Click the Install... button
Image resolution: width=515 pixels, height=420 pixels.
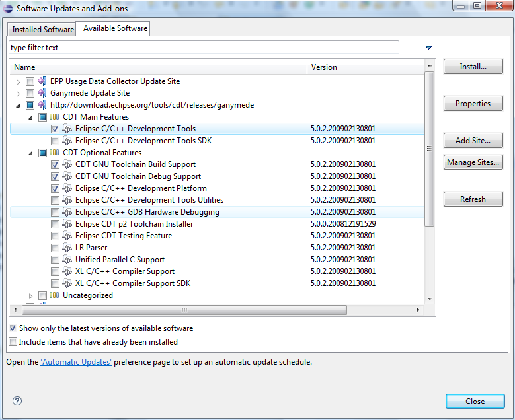[x=473, y=67]
